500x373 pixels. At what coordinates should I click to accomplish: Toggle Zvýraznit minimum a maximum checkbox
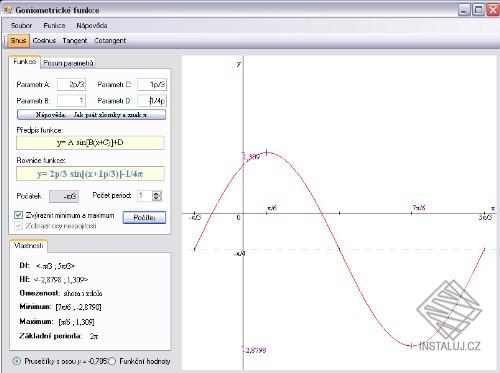[x=19, y=215]
